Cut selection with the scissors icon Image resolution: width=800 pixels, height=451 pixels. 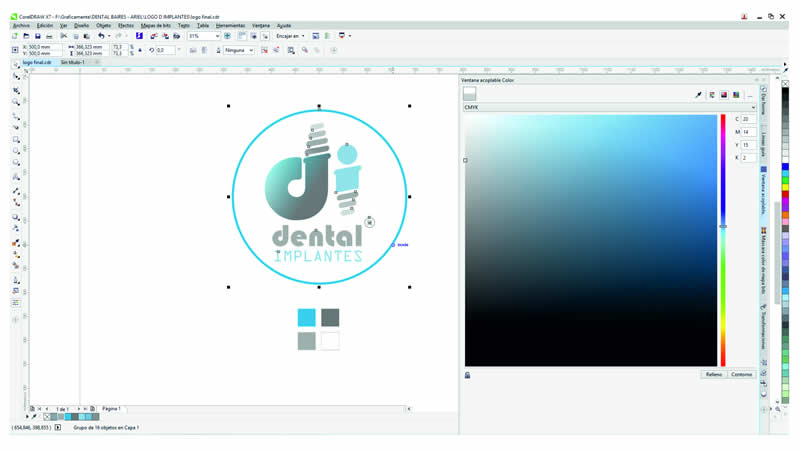(64, 36)
